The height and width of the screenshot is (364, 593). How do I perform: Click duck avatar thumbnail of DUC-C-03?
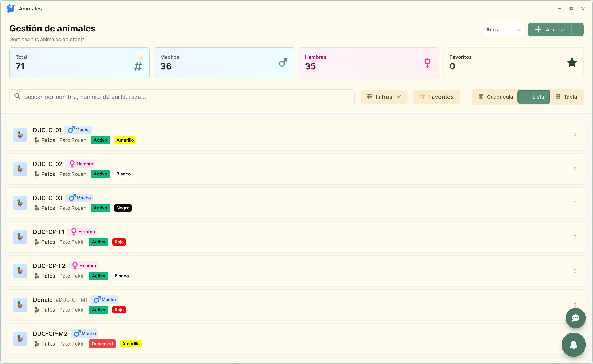pyautogui.click(x=20, y=203)
